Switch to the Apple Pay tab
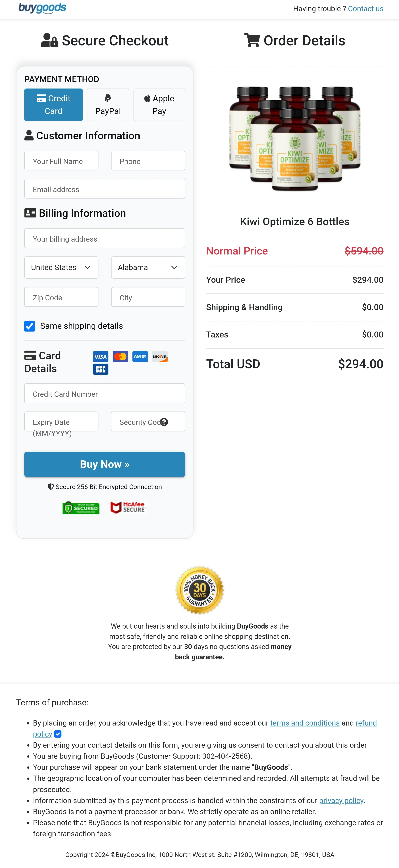Screen dimensions: 399x868 159,104
